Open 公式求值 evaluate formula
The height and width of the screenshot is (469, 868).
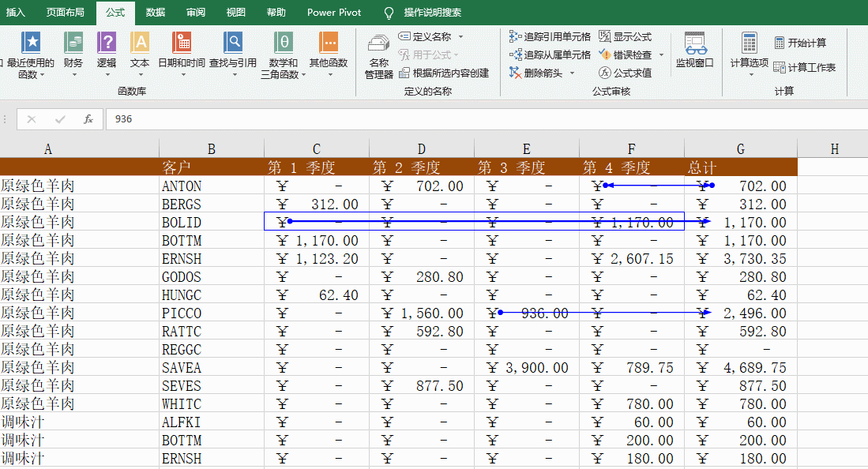click(626, 73)
